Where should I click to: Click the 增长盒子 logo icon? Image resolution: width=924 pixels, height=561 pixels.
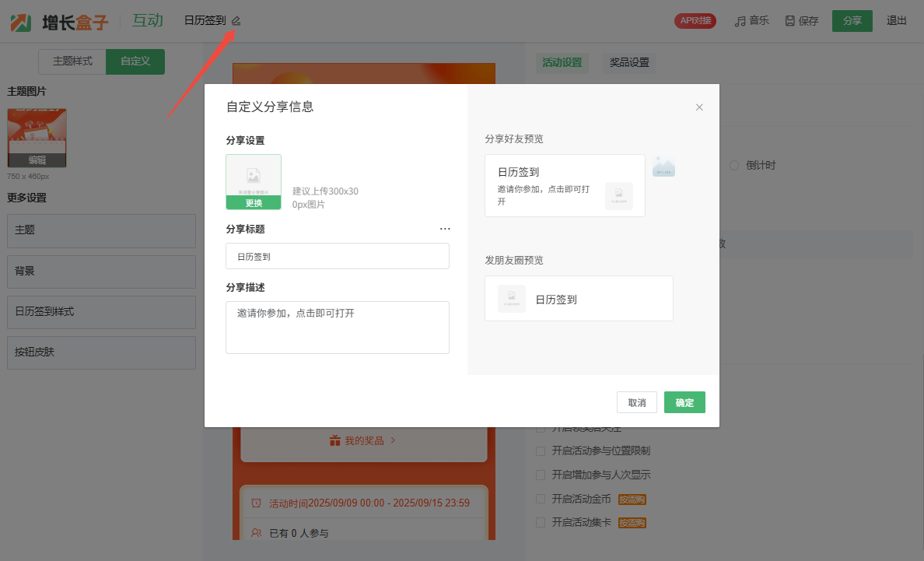(21, 21)
